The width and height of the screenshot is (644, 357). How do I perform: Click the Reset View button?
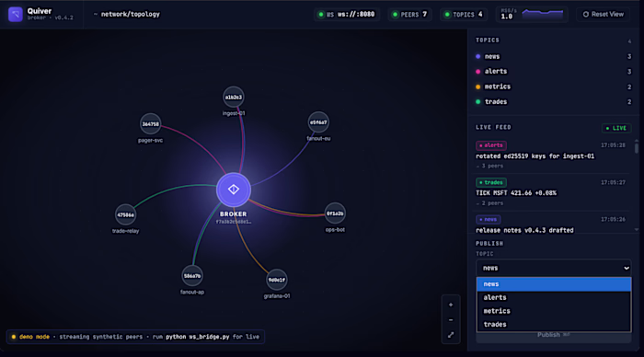pos(603,15)
